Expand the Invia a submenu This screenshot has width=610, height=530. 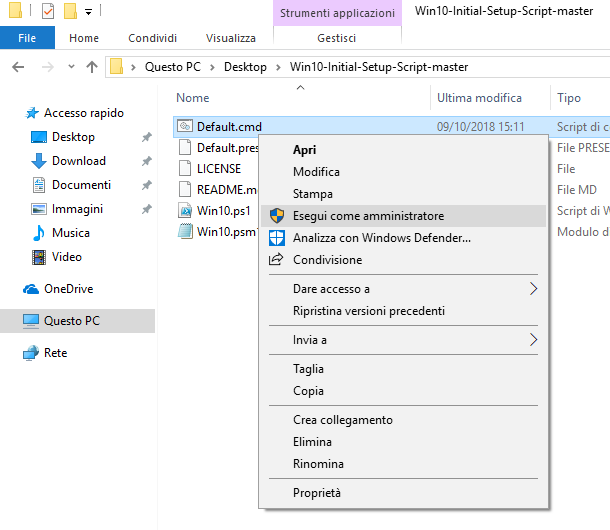click(x=403, y=340)
